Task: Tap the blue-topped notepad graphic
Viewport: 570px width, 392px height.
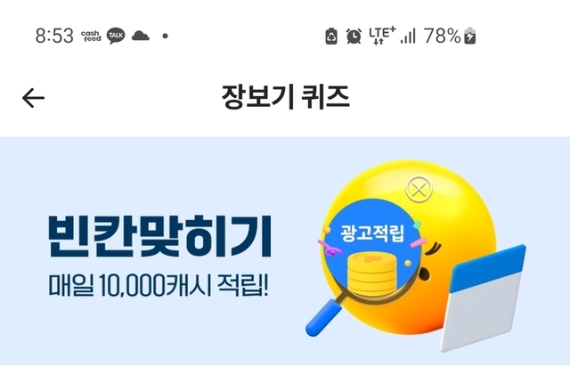Action: point(483,298)
